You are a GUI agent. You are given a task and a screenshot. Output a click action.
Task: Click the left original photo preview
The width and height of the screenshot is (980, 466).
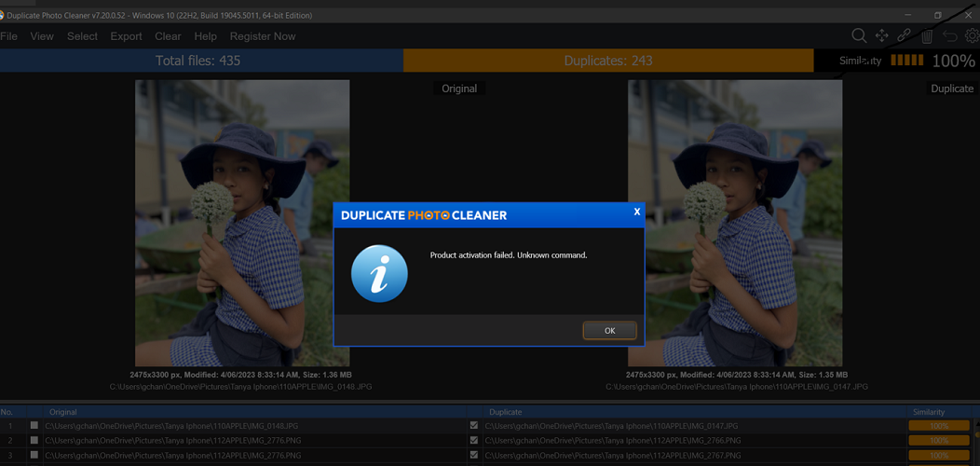[242, 223]
